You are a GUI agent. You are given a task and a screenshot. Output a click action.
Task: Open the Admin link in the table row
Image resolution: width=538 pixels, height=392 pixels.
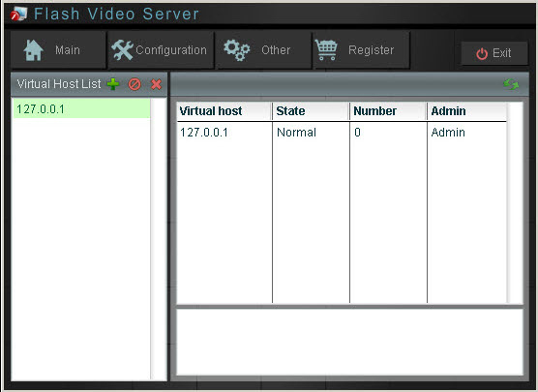click(448, 133)
